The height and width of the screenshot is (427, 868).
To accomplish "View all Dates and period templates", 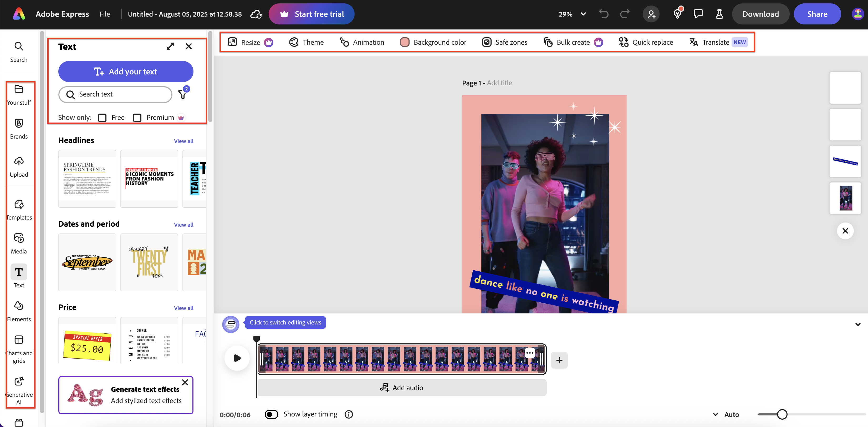I will [x=184, y=225].
